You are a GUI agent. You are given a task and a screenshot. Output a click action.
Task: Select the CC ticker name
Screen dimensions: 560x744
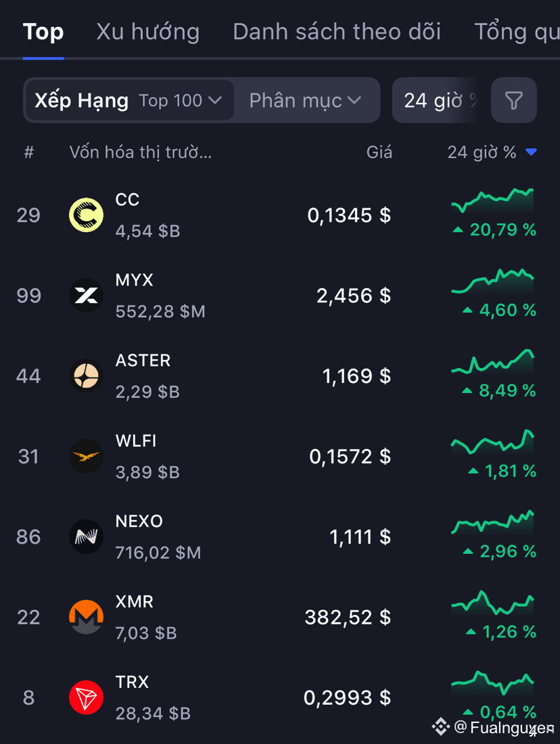(x=127, y=200)
